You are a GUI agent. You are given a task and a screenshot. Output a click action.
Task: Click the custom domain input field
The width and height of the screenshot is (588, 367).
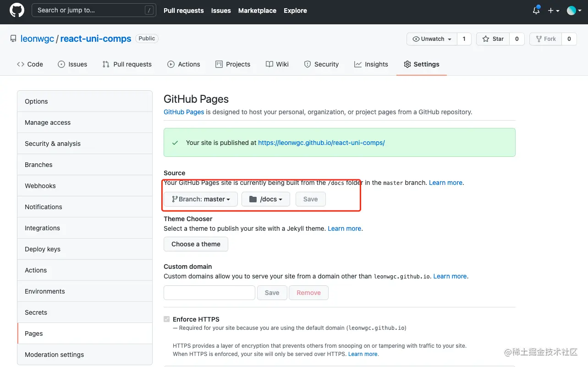(209, 292)
